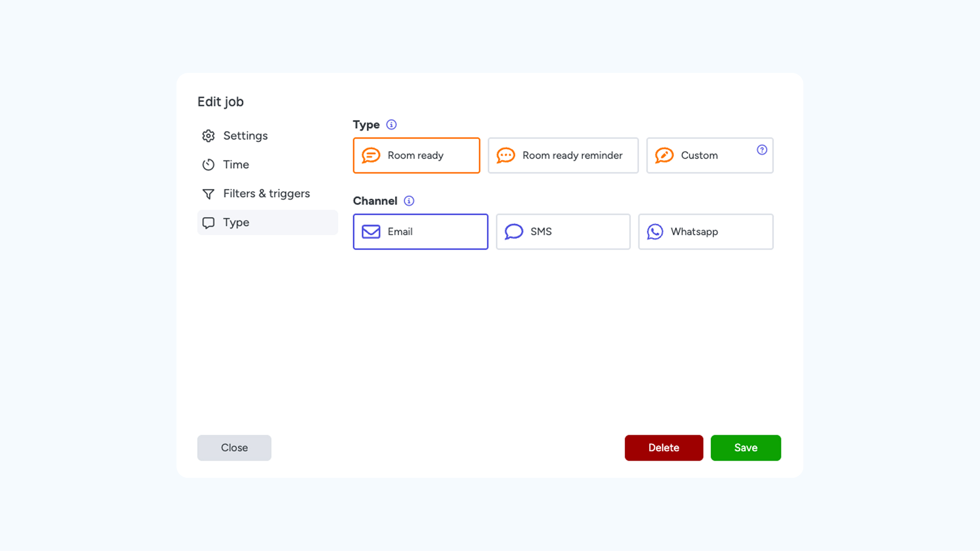980x551 pixels.
Task: Open the Custom type help question mark
Action: (762, 150)
